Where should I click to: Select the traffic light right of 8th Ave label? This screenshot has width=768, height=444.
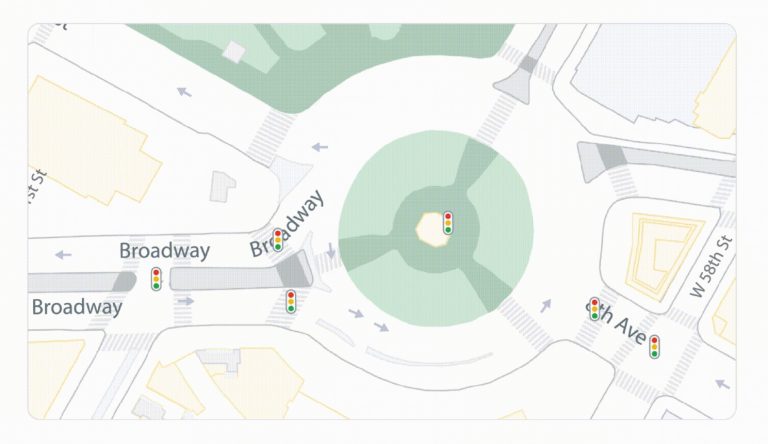pos(654,347)
